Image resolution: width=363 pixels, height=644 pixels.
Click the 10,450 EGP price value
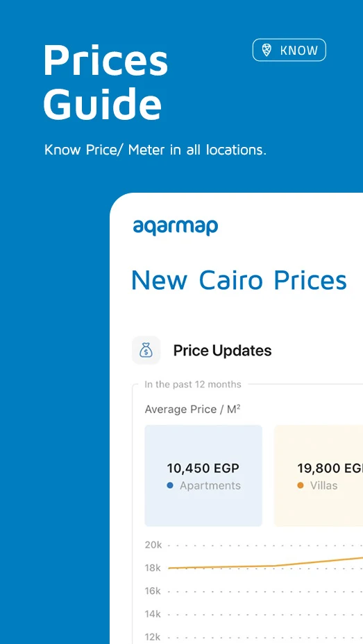pos(203,468)
